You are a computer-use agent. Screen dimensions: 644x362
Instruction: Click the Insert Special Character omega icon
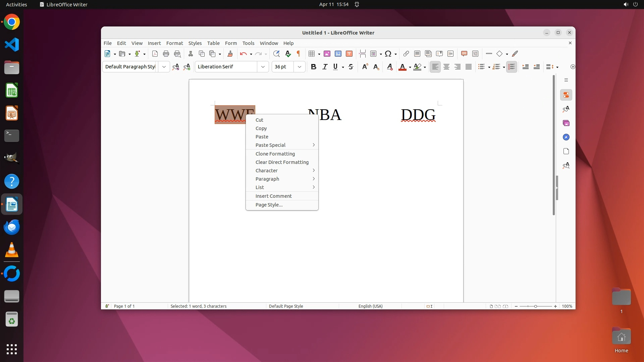point(388,54)
